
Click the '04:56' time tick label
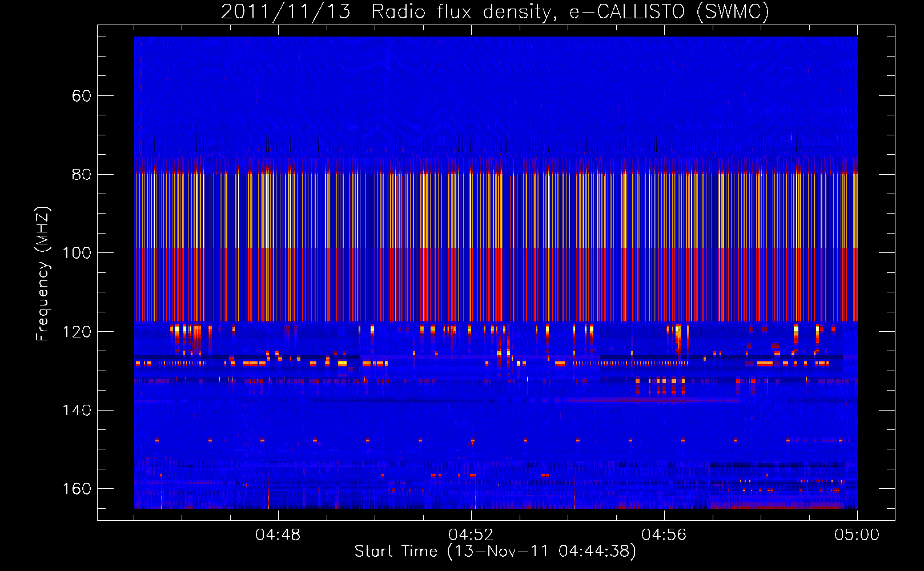coord(664,535)
